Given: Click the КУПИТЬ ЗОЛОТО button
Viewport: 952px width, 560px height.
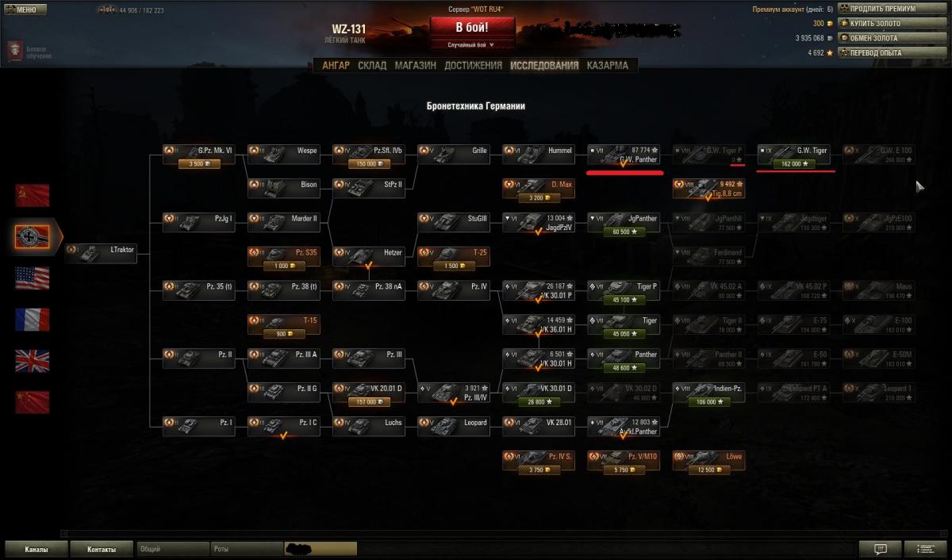Looking at the screenshot, I should 881,23.
